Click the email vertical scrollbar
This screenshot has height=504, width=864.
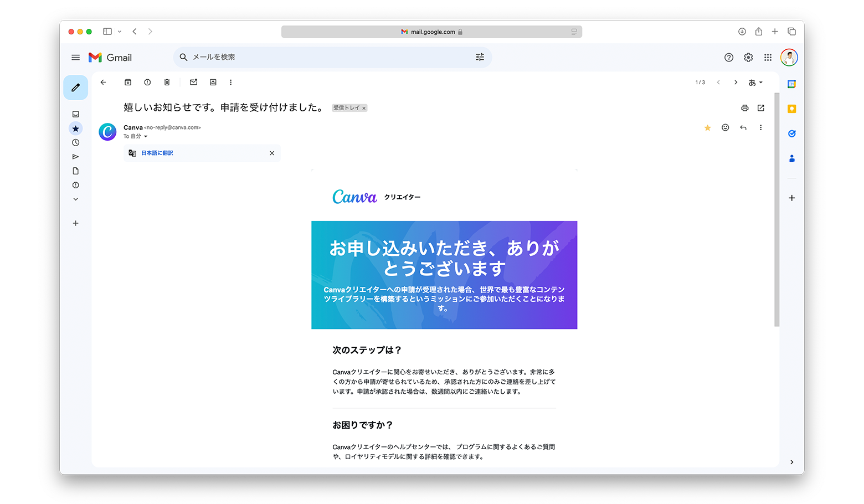pyautogui.click(x=776, y=209)
